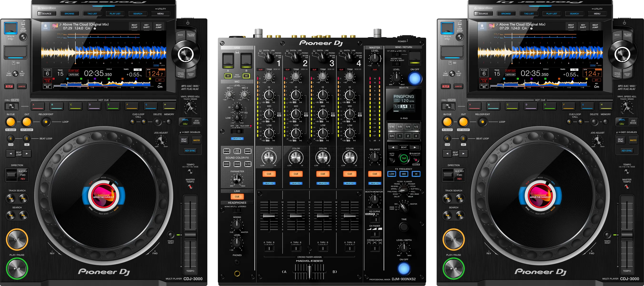Open TAG LIST on left CDJ

pos(92,14)
